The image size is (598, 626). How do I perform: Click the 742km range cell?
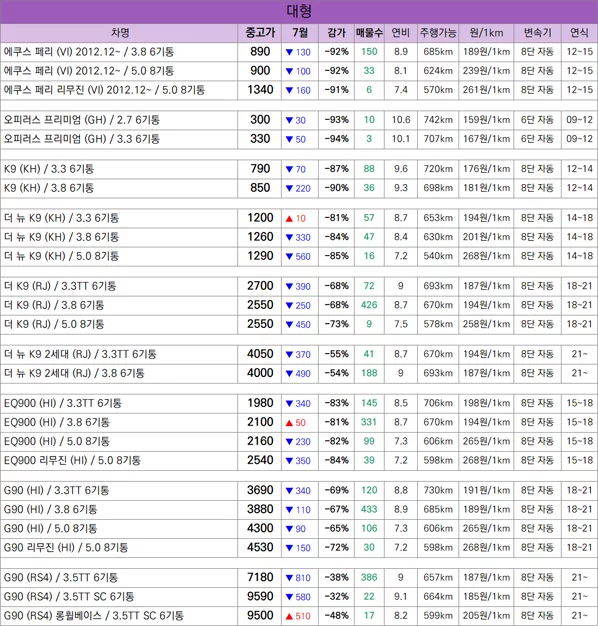438,120
